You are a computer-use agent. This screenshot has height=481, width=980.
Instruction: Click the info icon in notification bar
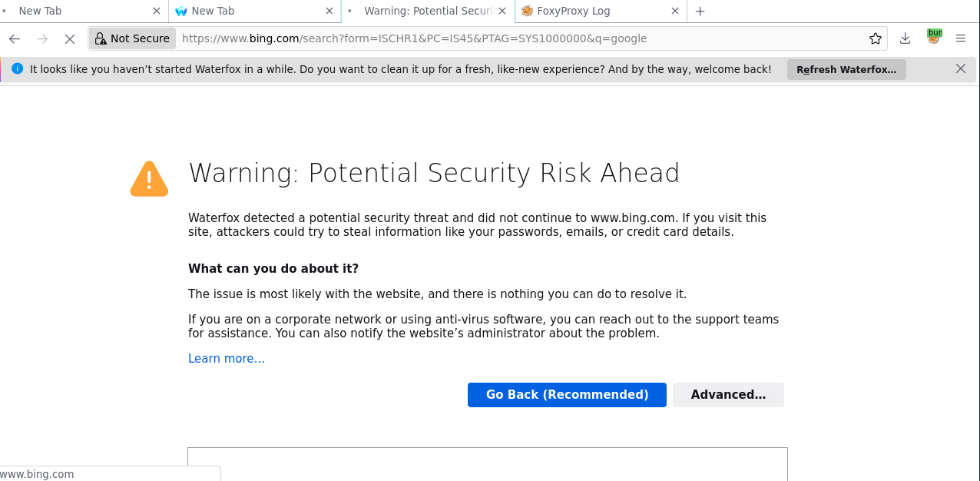coord(17,68)
